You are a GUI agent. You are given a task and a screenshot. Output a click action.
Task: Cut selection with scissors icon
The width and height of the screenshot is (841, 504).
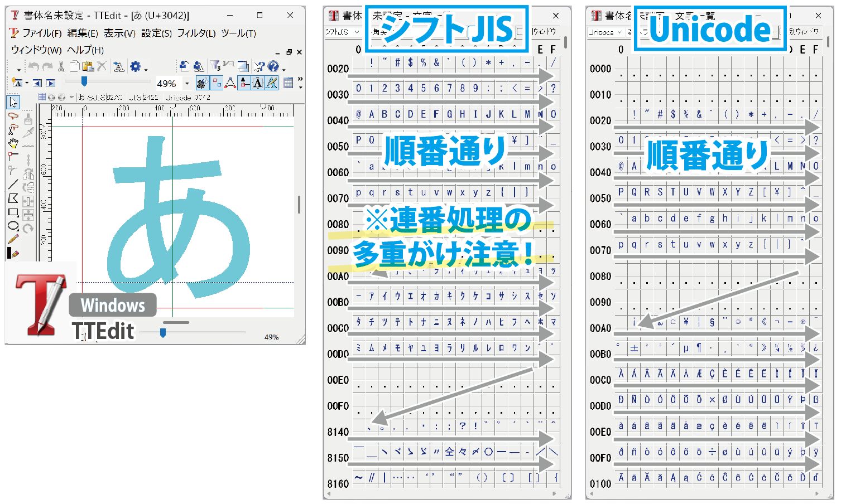point(61,66)
